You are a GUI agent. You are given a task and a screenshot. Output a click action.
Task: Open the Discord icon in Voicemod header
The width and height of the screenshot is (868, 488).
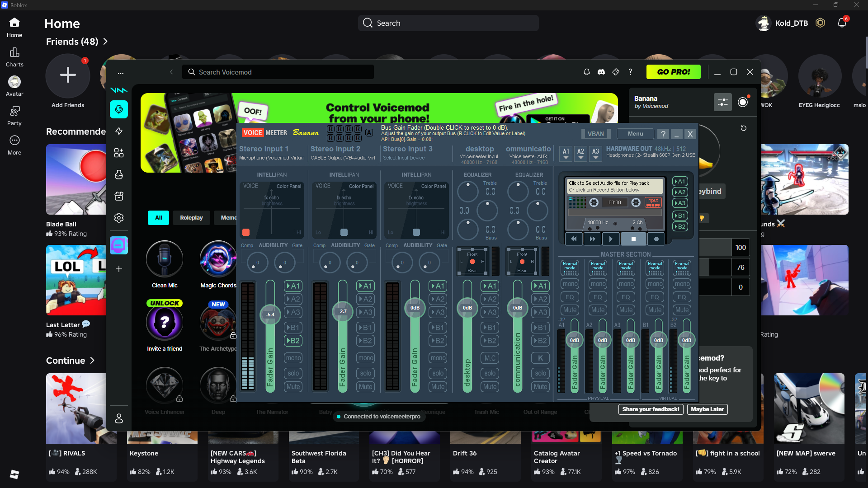tap(601, 72)
